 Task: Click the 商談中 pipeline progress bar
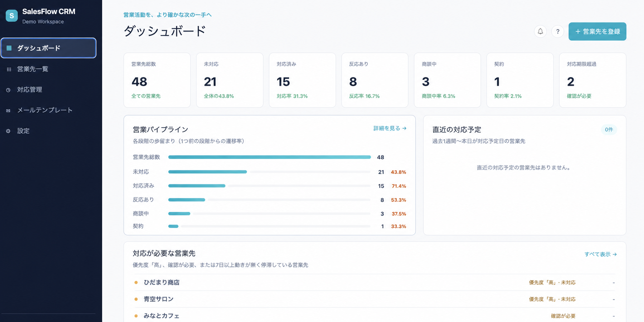tap(270, 214)
